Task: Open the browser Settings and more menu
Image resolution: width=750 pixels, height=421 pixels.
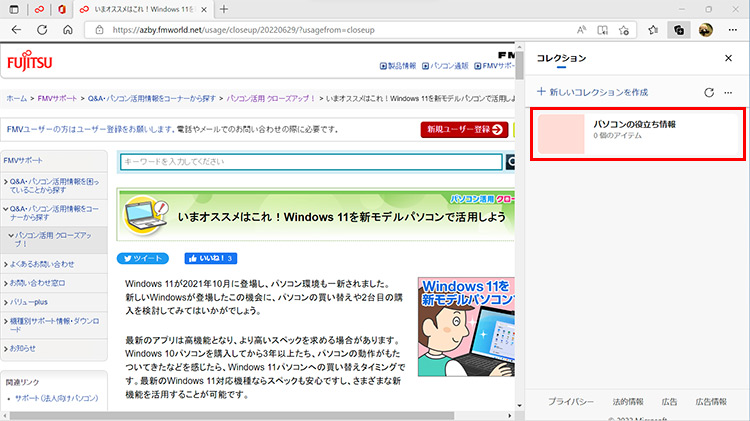Action: [733, 30]
